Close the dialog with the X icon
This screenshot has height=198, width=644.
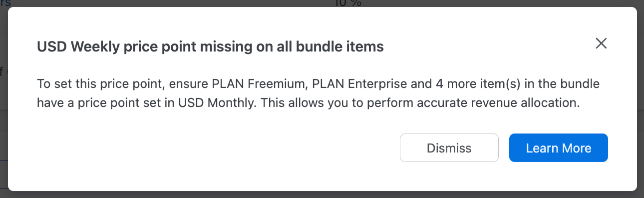pyautogui.click(x=601, y=43)
